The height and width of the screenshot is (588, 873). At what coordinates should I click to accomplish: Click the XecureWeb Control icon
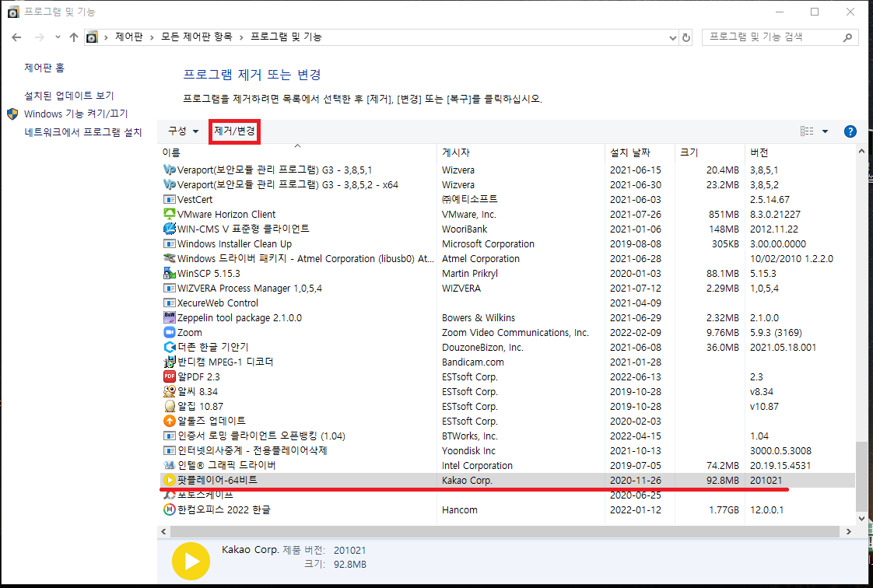click(170, 303)
